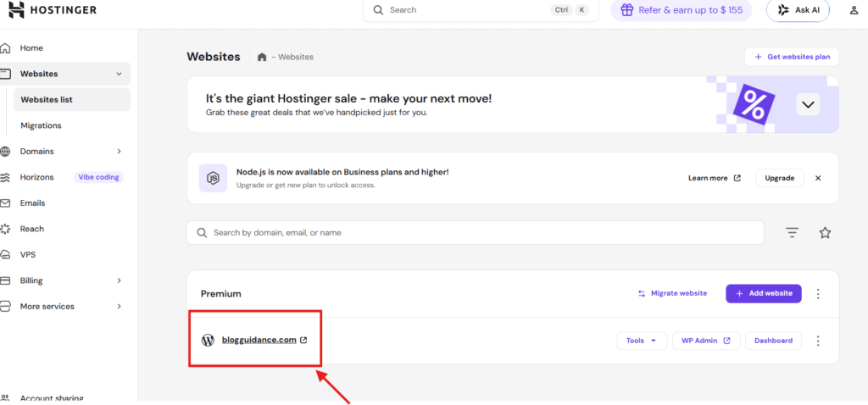The width and height of the screenshot is (868, 405).
Task: Open the blogguidance.com link
Action: tap(259, 341)
